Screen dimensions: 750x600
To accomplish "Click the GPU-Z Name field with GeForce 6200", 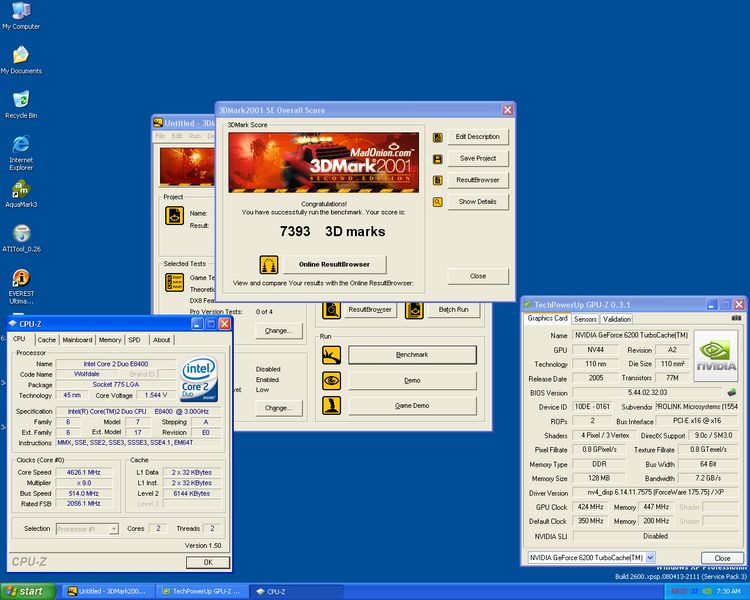I will click(631, 335).
